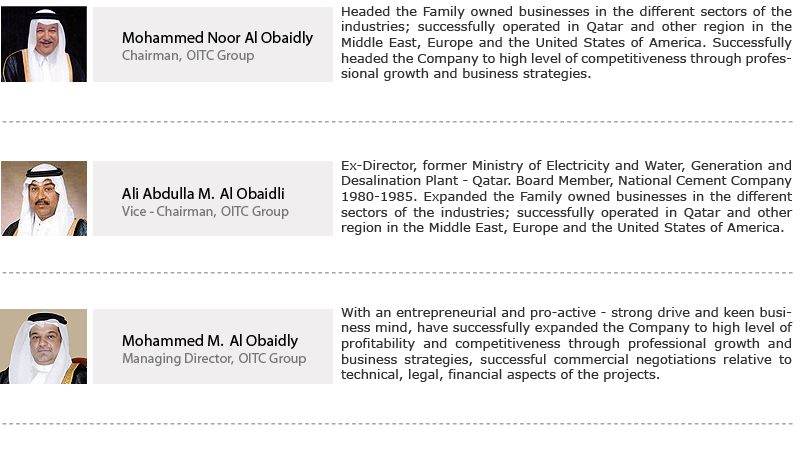Select the name Mohammed Noor Al Obaidly
This screenshot has height=458, width=800.
click(217, 38)
